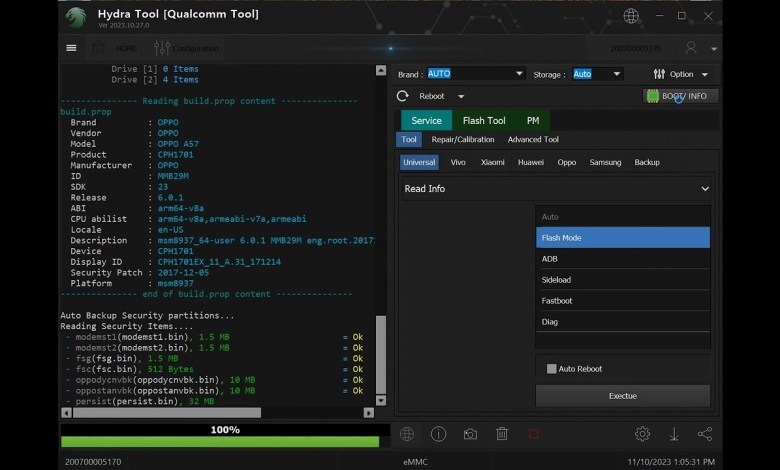
Task: Open the info icon in bottom toolbar
Action: click(x=438, y=434)
